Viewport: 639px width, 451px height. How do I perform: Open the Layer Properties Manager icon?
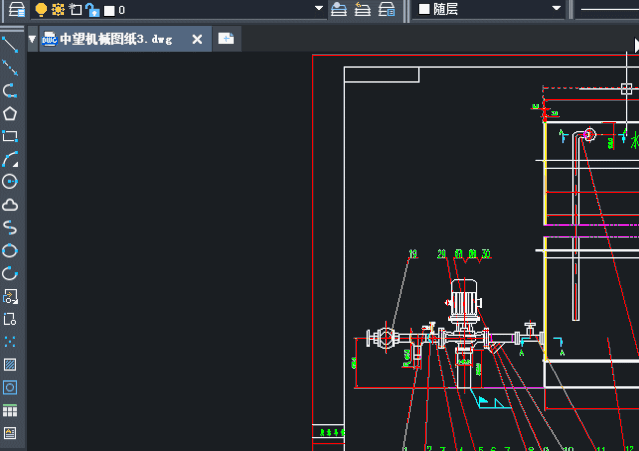click(x=17, y=9)
